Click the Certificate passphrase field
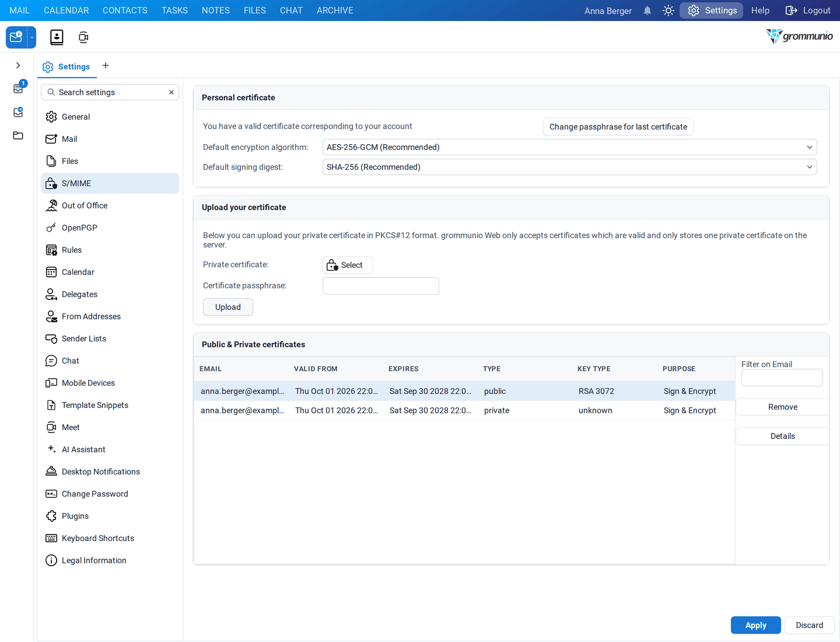This screenshot has width=840, height=642. (380, 286)
